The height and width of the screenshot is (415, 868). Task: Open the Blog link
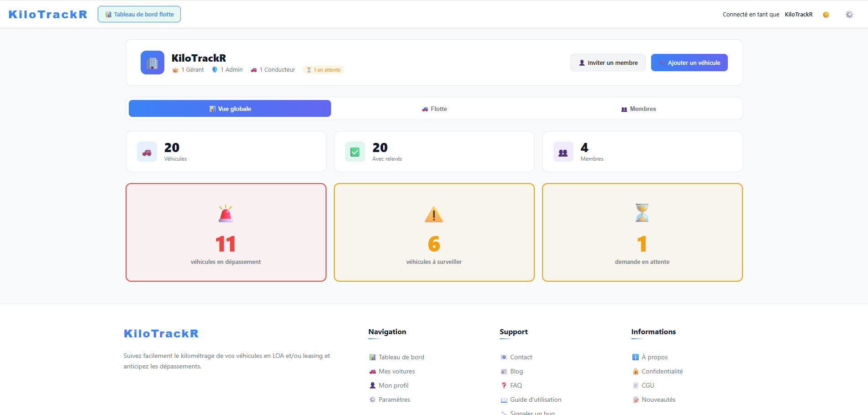click(512, 371)
